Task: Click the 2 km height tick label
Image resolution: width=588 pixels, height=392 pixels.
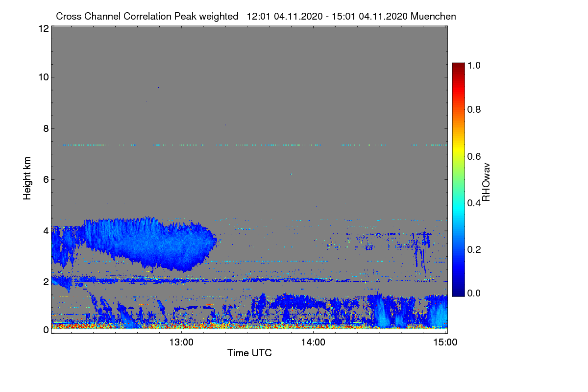Action: [x=46, y=281]
